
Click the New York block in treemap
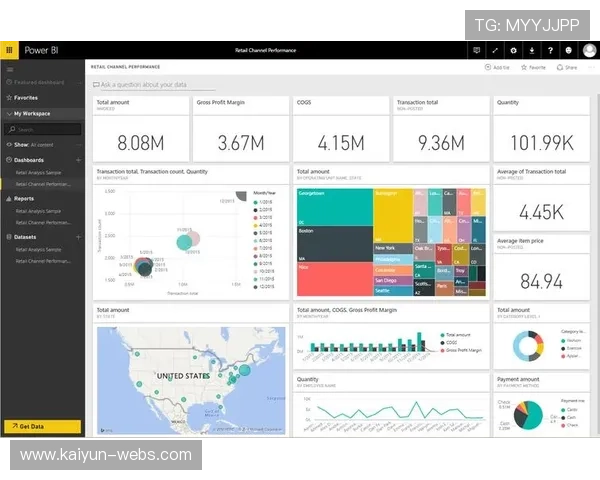tap(393, 248)
